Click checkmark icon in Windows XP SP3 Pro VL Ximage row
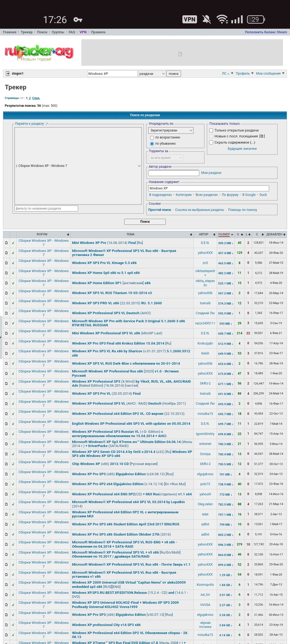The width and height of the screenshot is (290, 644). pos(13,263)
